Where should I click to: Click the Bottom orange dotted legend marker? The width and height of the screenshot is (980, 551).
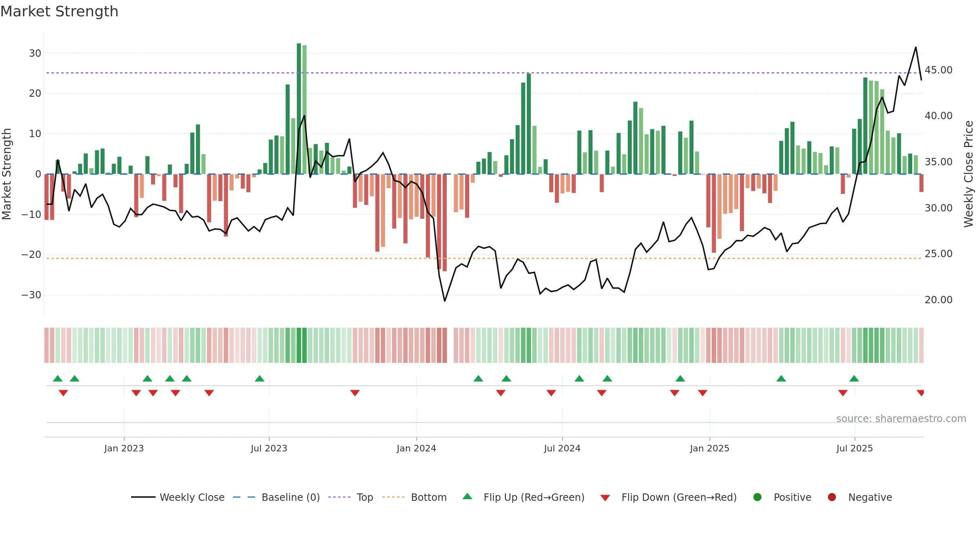tap(394, 497)
